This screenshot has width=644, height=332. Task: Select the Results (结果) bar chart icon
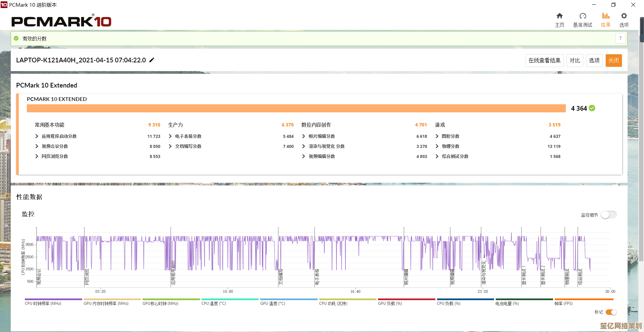point(605,16)
